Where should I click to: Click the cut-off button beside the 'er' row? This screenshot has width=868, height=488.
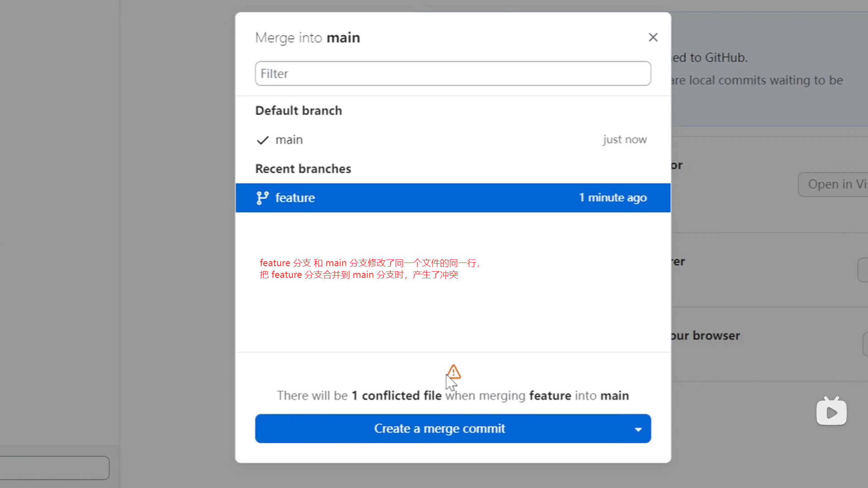tap(863, 270)
